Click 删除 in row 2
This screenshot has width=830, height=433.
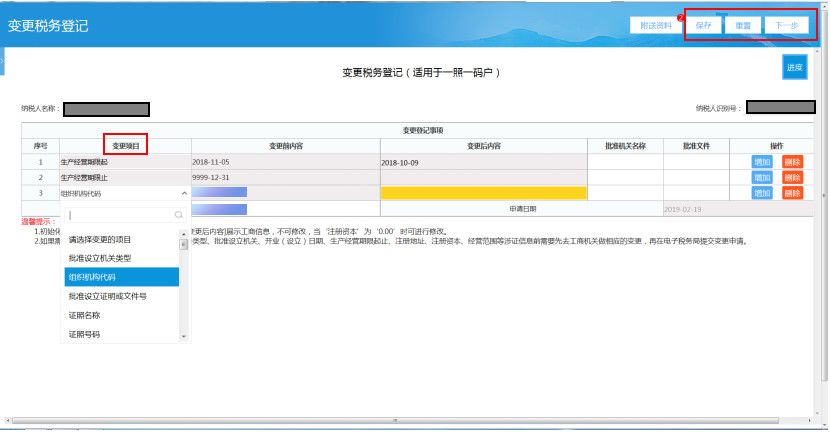[x=792, y=177]
